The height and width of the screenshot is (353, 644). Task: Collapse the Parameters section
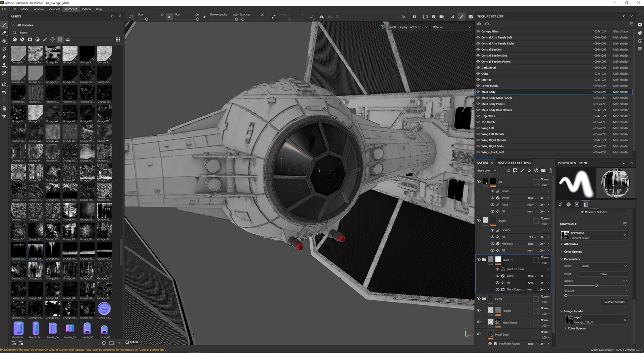[x=561, y=259]
